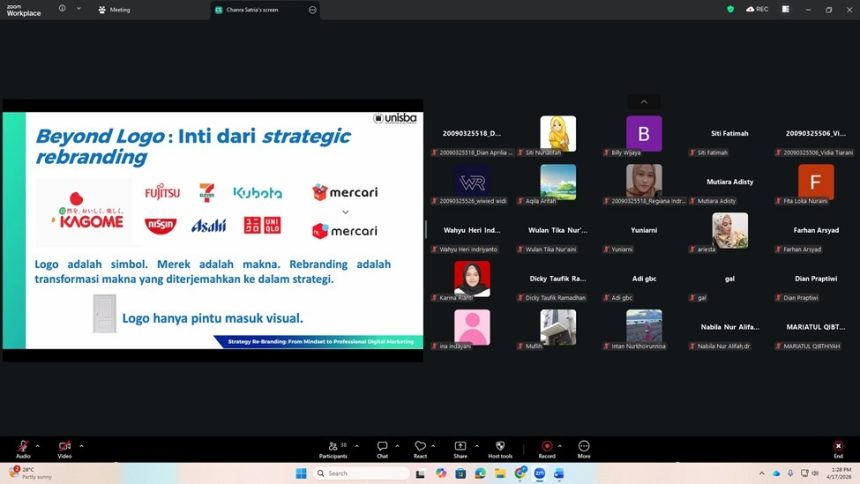Click the WR logo participant tile
860x484 pixels.
coord(472,182)
